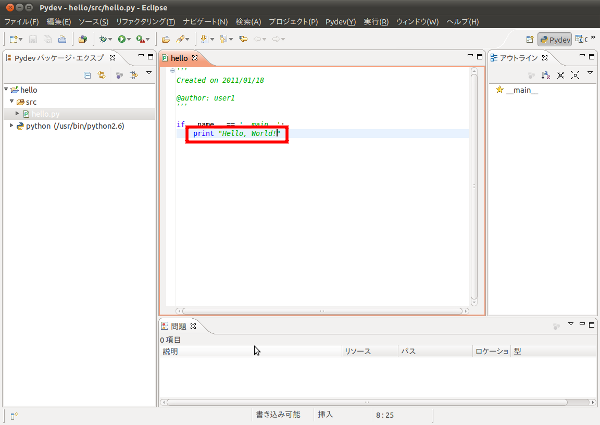Click the Save toolbar icon
The height and width of the screenshot is (425, 600).
point(33,39)
